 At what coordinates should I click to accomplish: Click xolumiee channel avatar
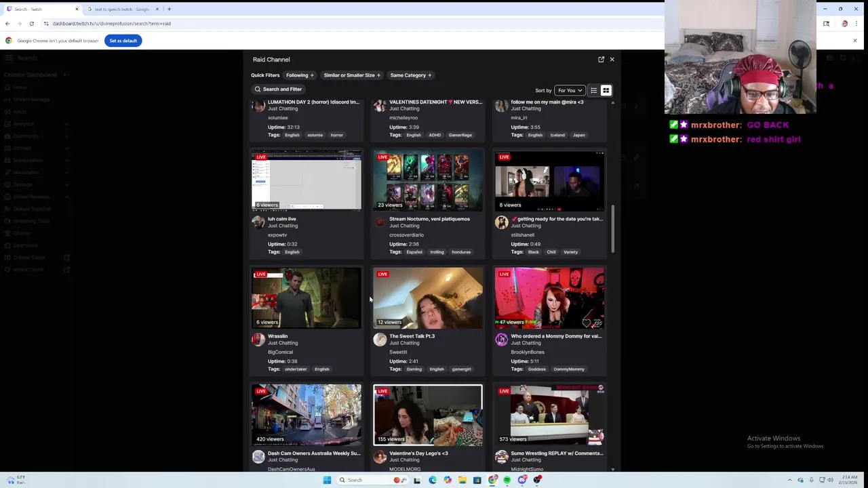(x=258, y=106)
